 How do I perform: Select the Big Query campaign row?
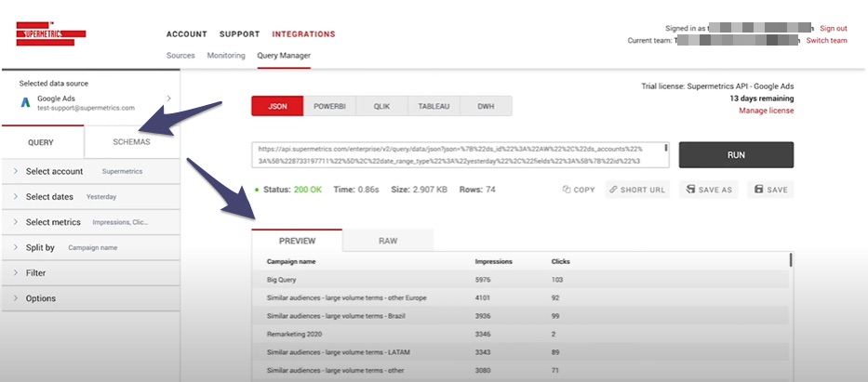click(x=520, y=280)
